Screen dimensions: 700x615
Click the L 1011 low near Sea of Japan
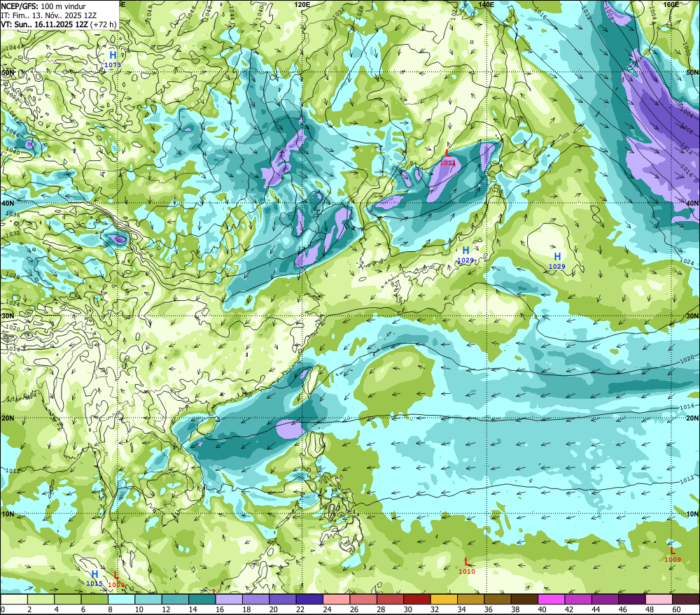point(448,157)
